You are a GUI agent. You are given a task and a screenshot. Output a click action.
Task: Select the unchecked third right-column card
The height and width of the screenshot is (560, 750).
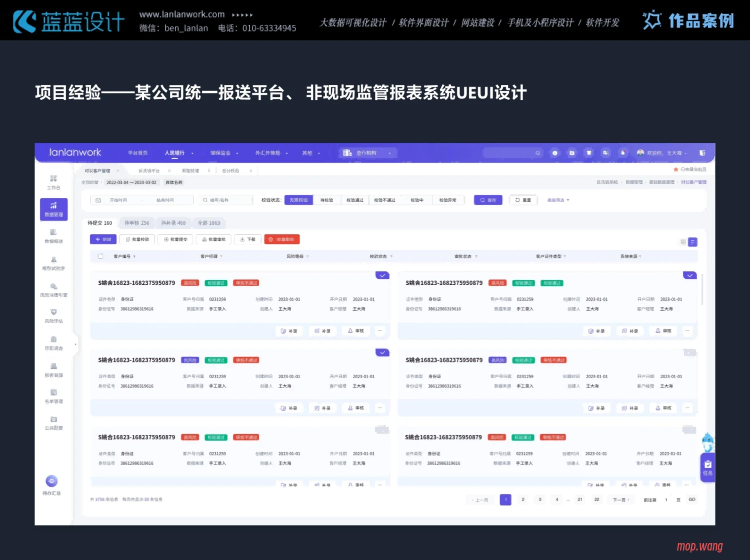[x=689, y=430]
